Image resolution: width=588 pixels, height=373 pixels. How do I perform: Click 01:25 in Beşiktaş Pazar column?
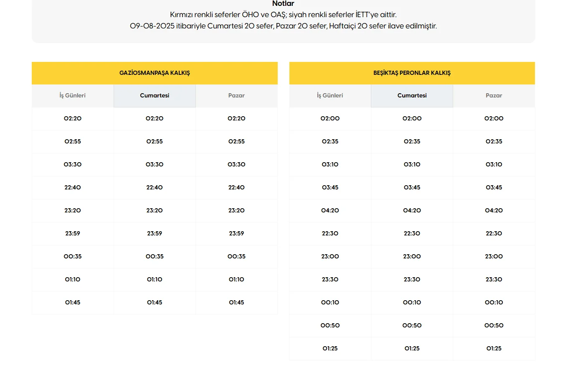point(494,349)
